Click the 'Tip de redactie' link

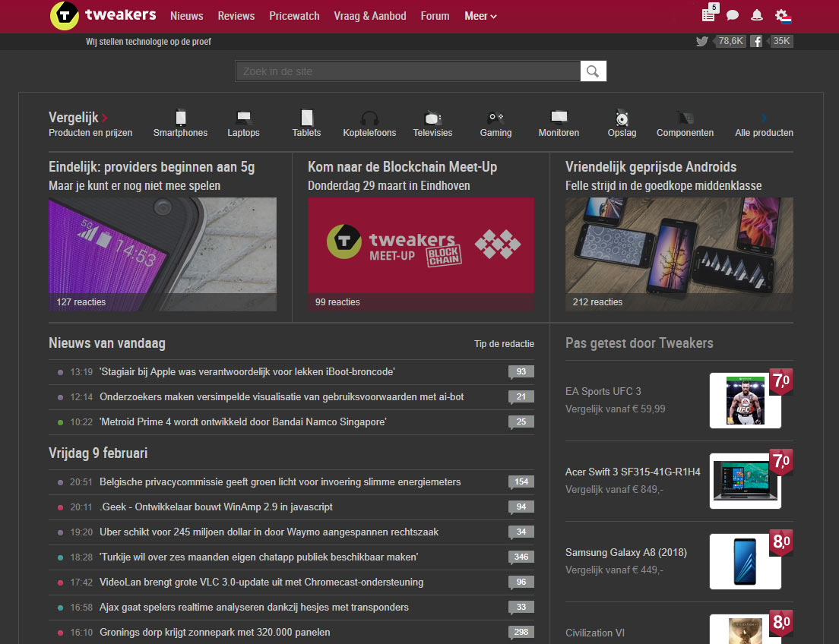click(504, 344)
